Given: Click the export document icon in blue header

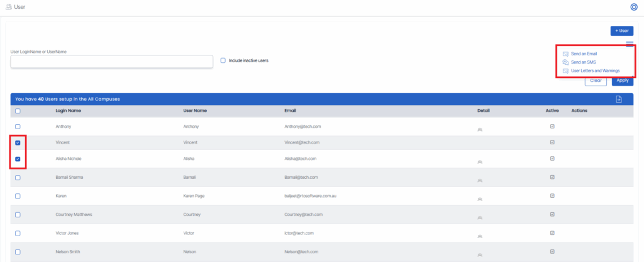Looking at the screenshot, I should pos(619,100).
